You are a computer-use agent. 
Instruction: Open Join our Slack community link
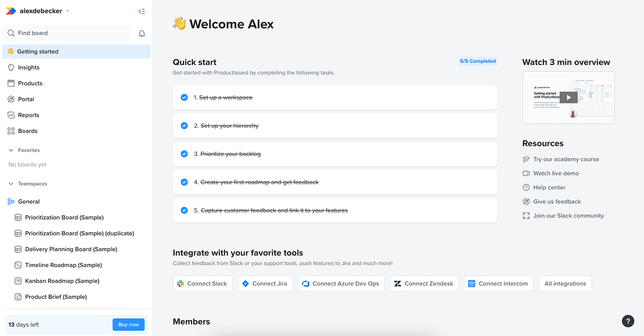568,216
